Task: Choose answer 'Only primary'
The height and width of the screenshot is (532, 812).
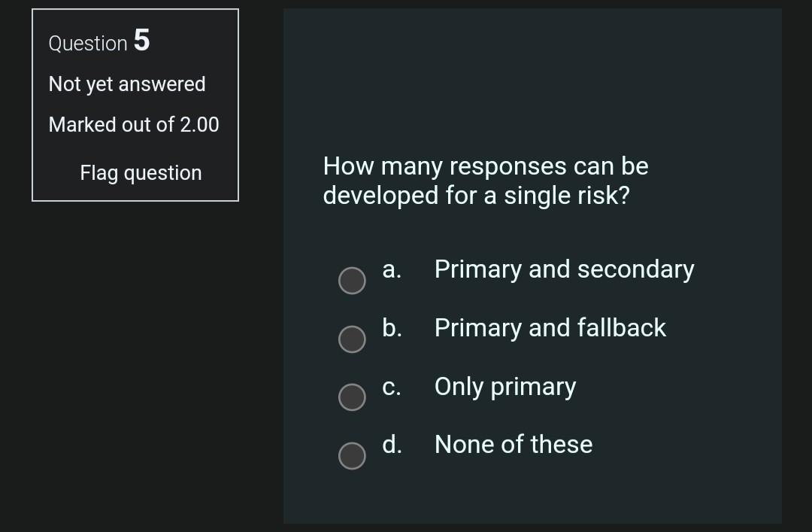Action: 505,387
